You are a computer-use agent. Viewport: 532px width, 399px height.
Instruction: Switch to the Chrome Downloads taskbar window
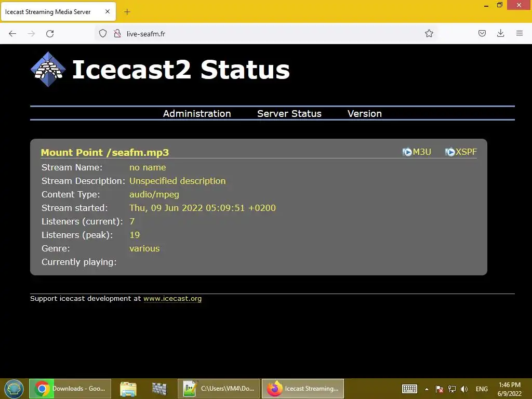[70, 389]
